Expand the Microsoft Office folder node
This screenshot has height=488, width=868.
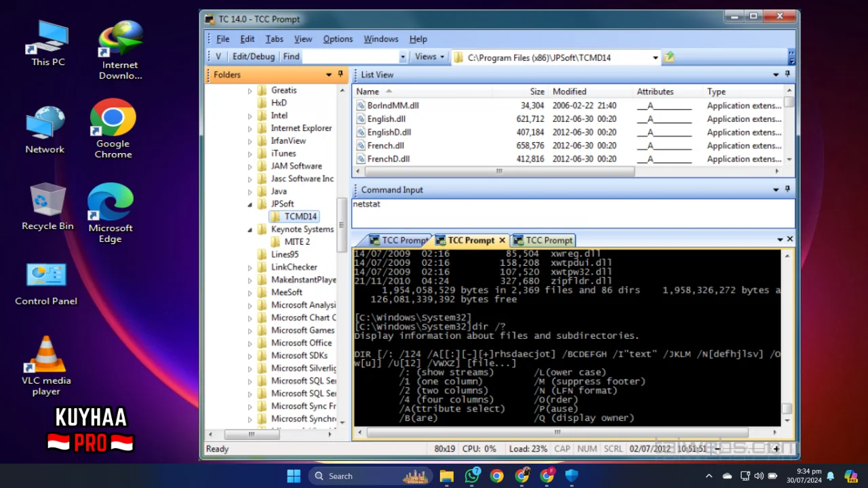[x=250, y=343]
